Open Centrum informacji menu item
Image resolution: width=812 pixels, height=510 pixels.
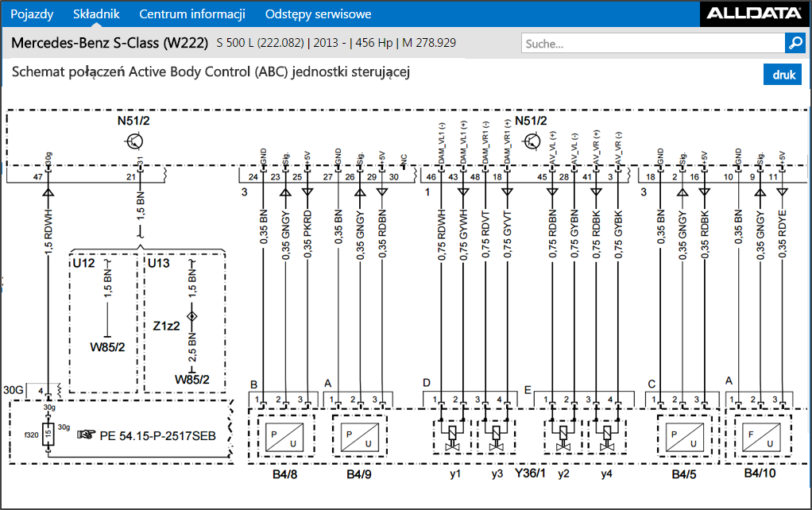tap(192, 14)
